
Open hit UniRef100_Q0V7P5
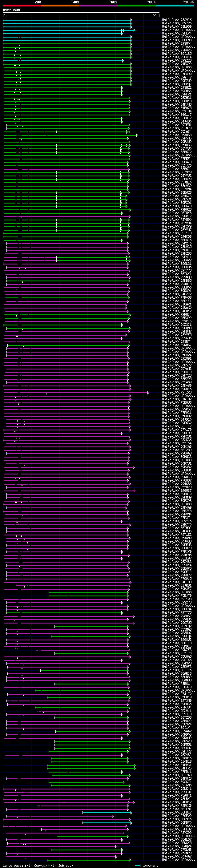177,23
